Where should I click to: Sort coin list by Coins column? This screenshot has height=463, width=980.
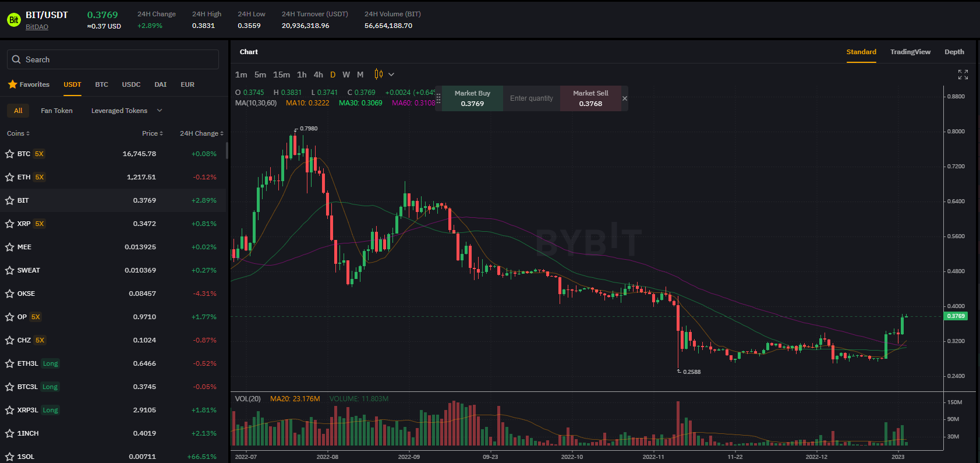pos(18,133)
